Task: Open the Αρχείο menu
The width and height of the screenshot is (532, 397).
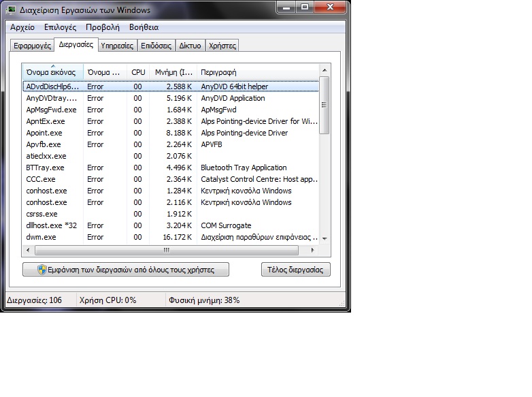Action: pos(22,27)
